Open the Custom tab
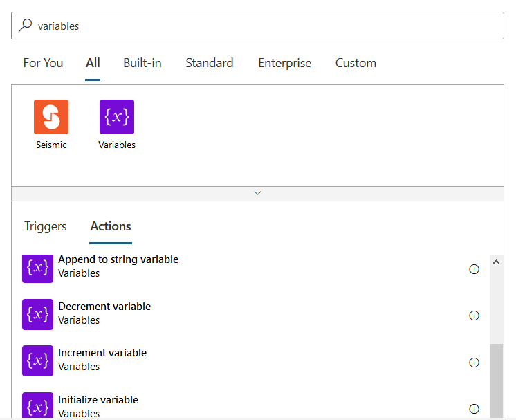The width and height of the screenshot is (516, 420). click(x=356, y=63)
